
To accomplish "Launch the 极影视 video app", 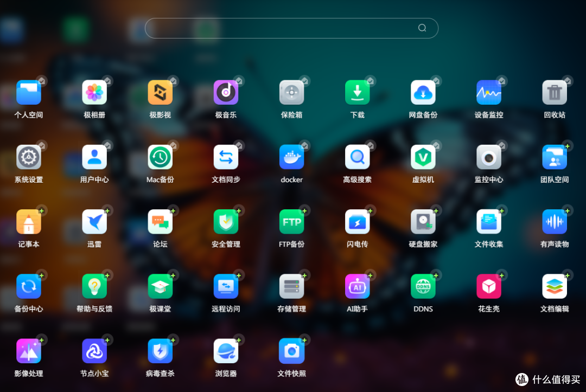I will click(x=160, y=92).
